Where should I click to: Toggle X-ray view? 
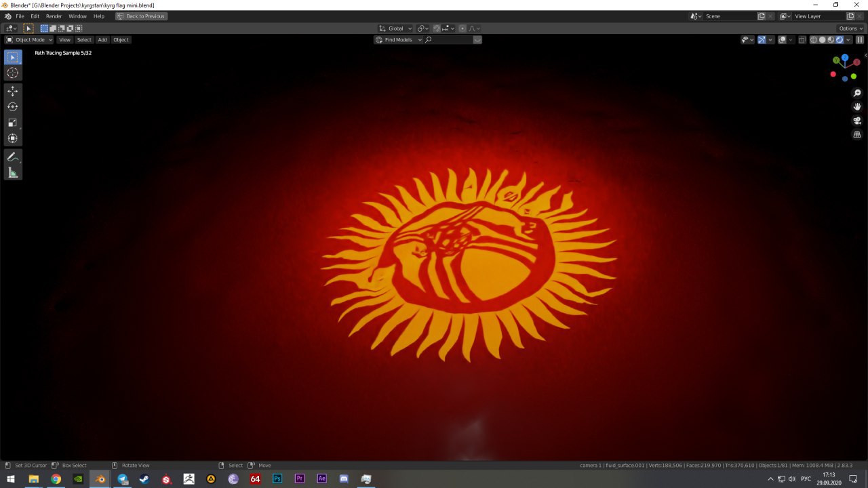click(802, 39)
